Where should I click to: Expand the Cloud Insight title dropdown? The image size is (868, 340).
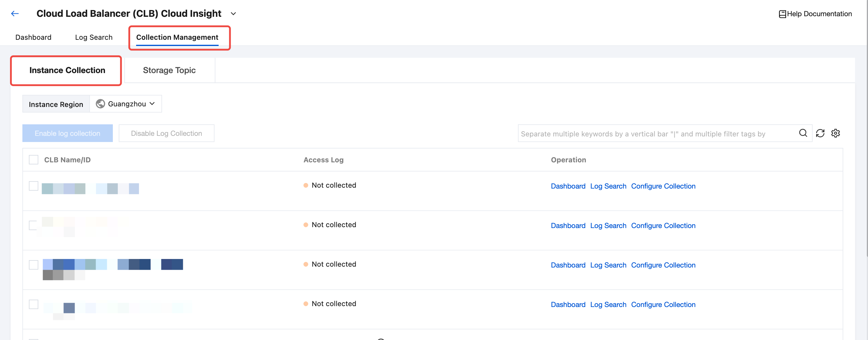(x=233, y=14)
